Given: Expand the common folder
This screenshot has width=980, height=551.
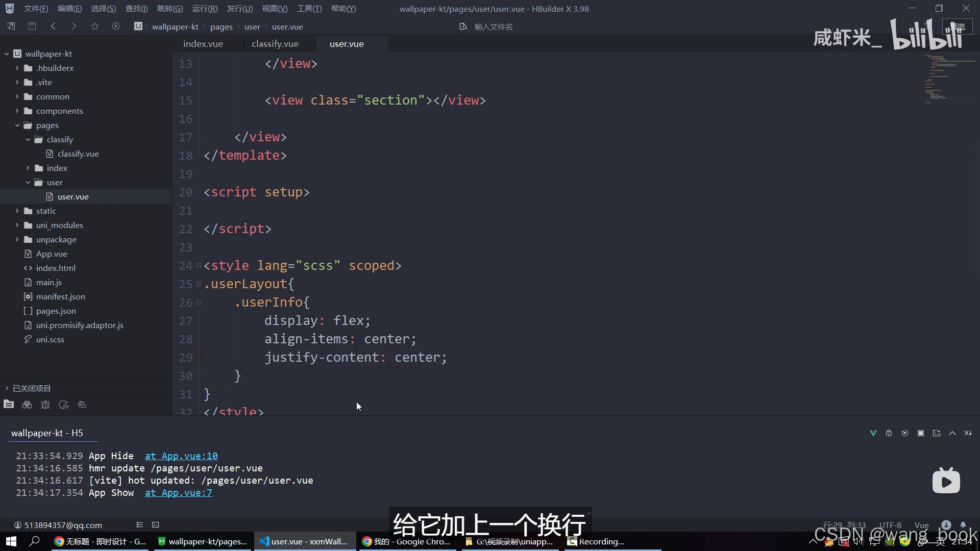Looking at the screenshot, I should click(17, 96).
